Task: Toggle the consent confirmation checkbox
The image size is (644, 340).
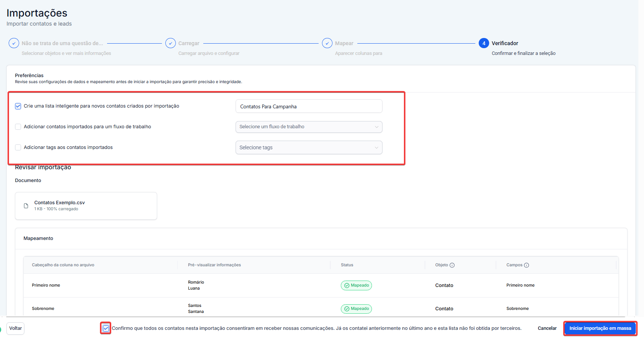Action: (x=106, y=328)
